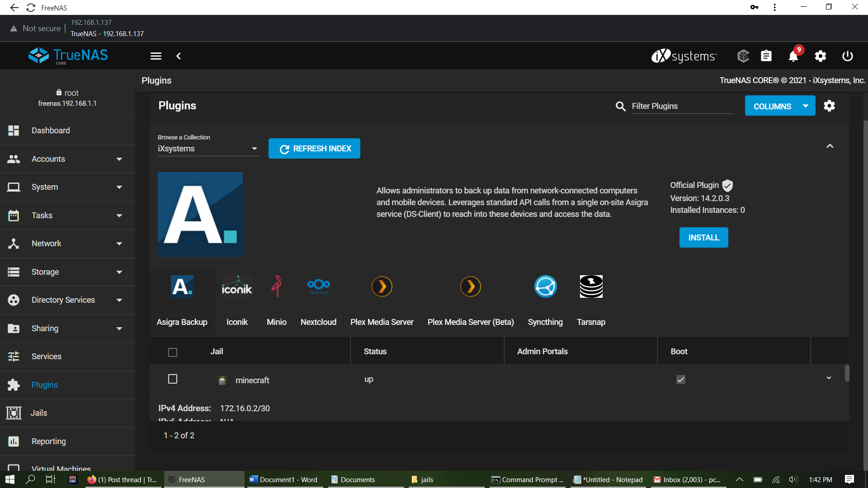868x488 pixels.
Task: Click the REFRESH INDEX button
Action: click(314, 149)
